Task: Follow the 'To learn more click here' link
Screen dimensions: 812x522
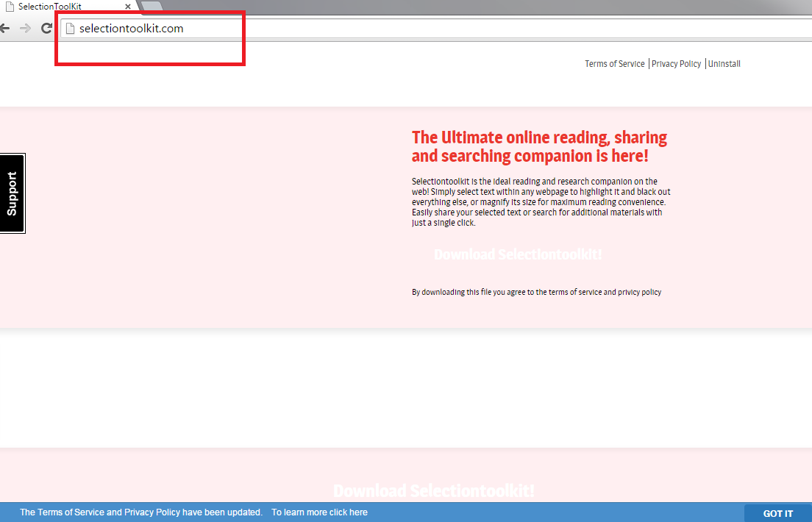Action: [319, 512]
